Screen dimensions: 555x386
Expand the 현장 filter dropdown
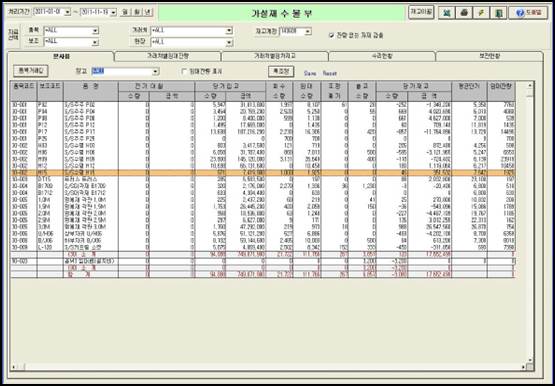click(x=229, y=42)
